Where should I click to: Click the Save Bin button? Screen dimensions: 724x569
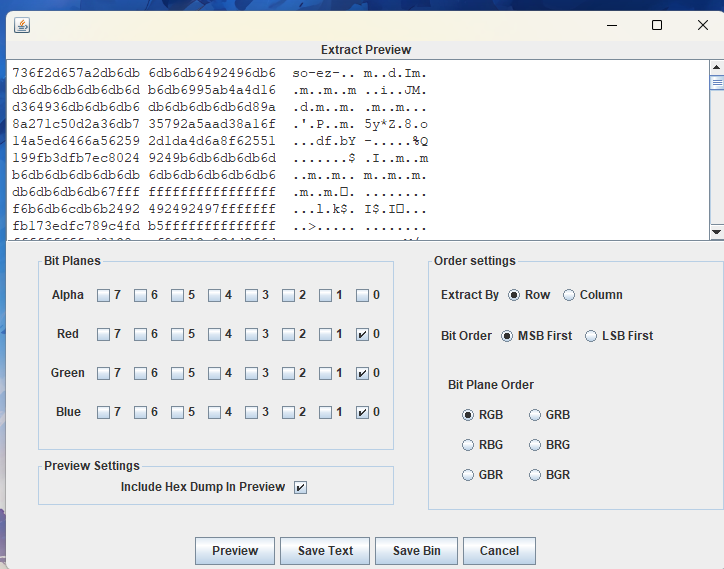(x=416, y=551)
